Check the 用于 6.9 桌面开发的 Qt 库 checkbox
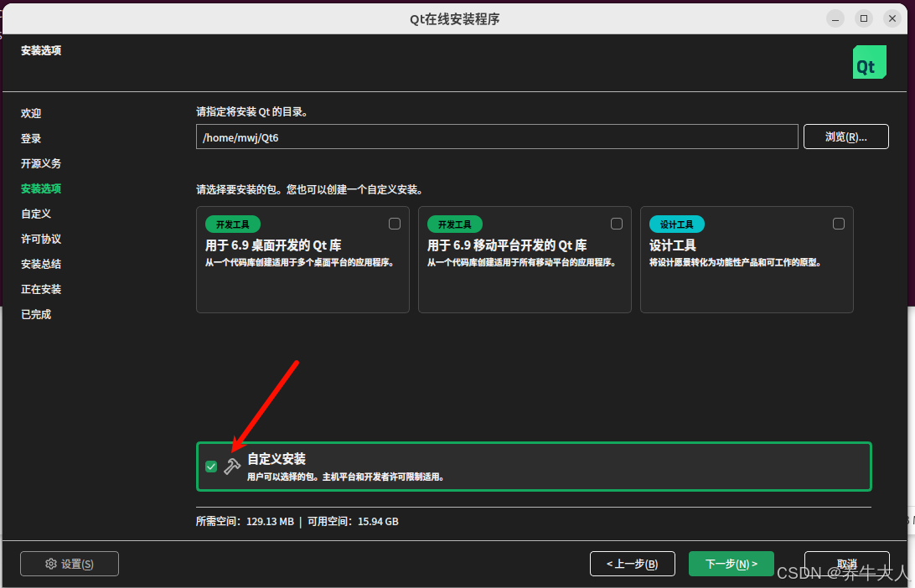This screenshot has width=915, height=588. click(x=395, y=224)
